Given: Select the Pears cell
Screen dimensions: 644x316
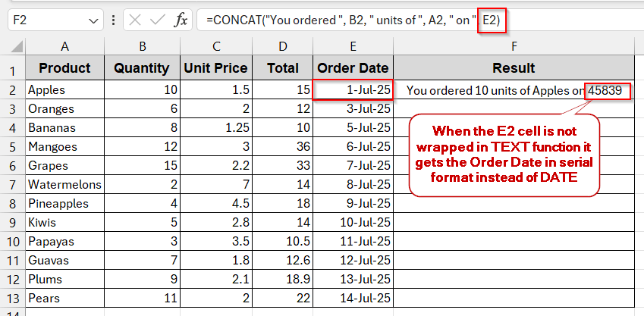Looking at the screenshot, I should coord(64,298).
